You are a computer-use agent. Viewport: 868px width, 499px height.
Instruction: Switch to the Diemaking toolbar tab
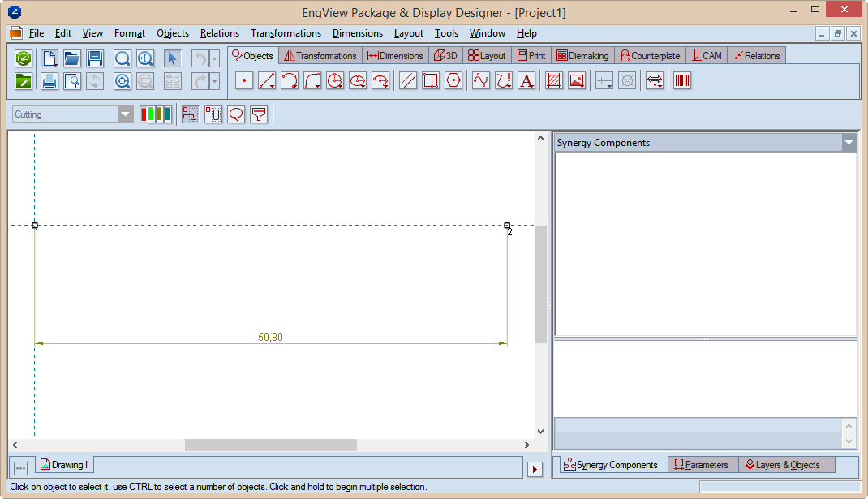click(582, 56)
